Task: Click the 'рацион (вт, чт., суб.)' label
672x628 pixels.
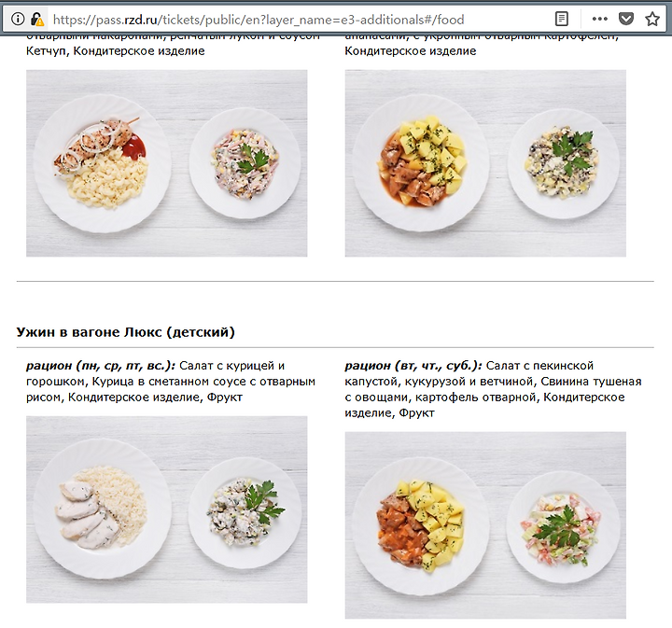Action: click(413, 366)
